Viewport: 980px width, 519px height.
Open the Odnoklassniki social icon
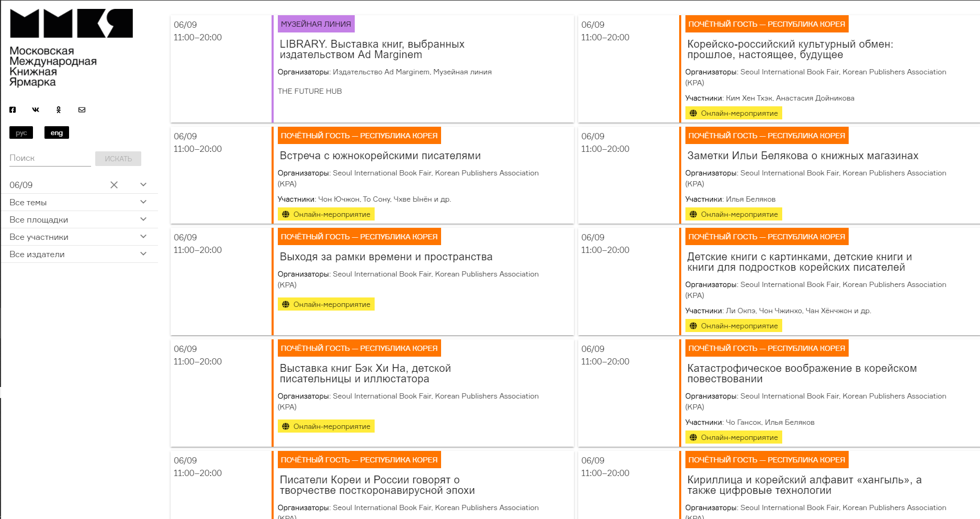[59, 109]
